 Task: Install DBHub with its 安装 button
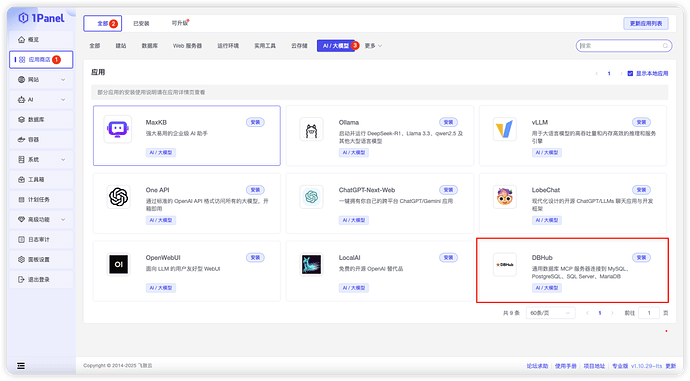[x=641, y=257]
